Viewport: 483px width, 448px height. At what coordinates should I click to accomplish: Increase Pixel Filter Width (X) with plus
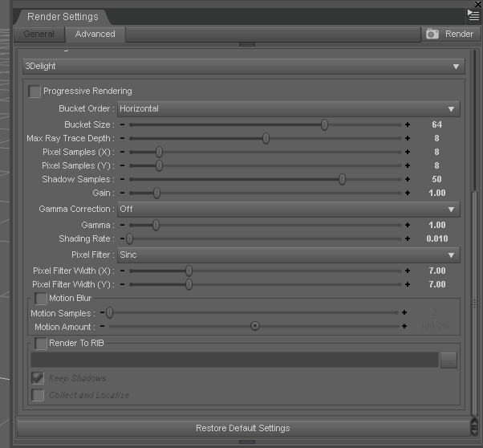point(408,271)
